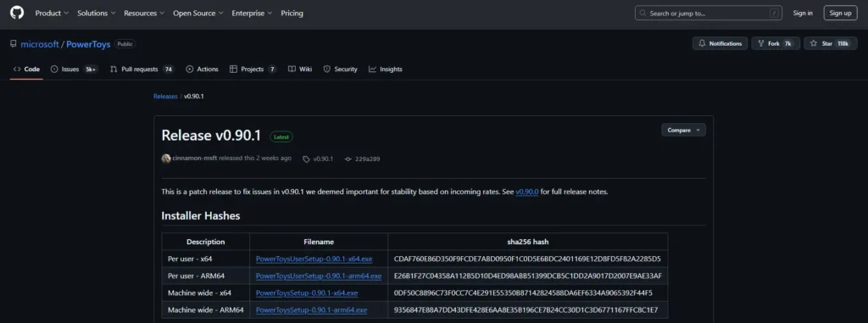The width and height of the screenshot is (868, 323).
Task: Click the v0.90.1 tag link
Action: pyautogui.click(x=319, y=159)
